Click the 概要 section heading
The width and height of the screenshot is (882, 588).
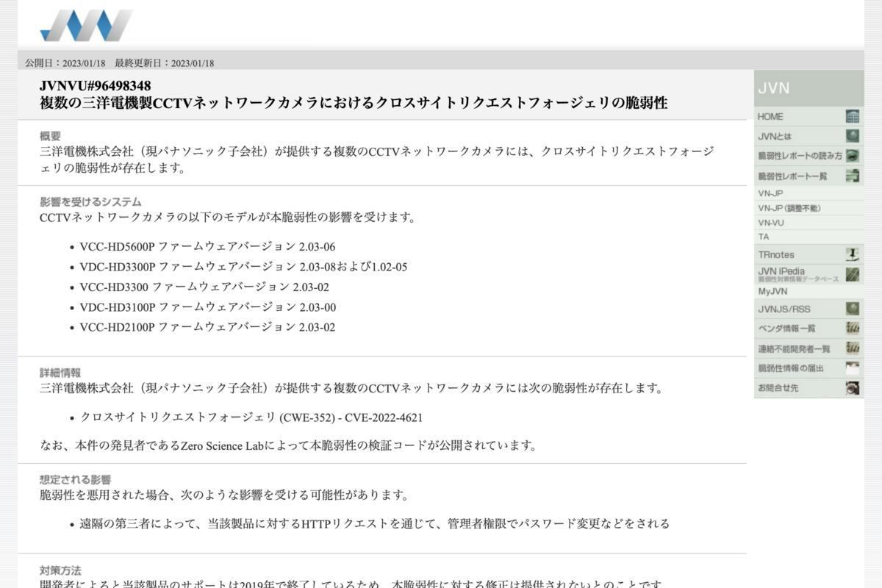[51, 136]
